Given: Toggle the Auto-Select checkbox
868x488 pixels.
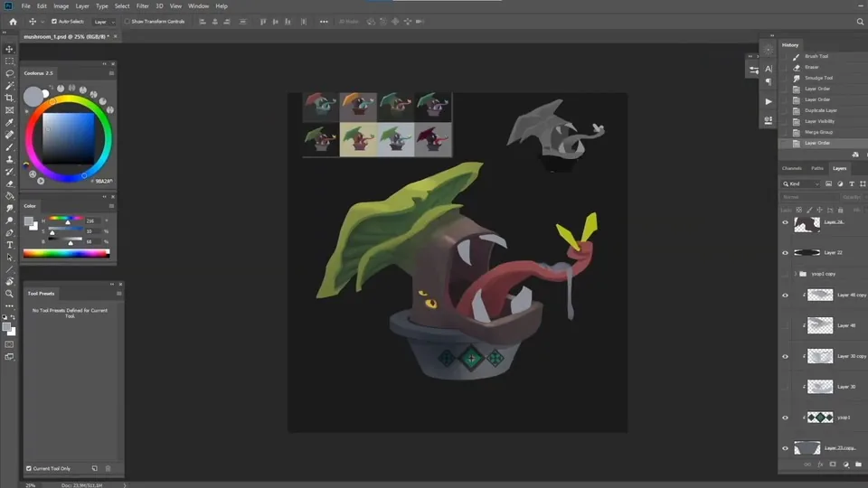Looking at the screenshot, I should point(54,22).
